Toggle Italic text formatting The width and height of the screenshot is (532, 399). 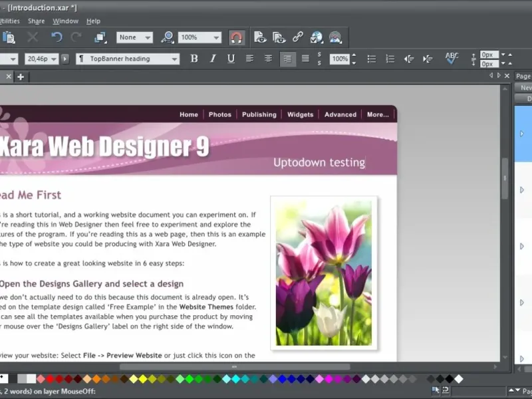213,59
